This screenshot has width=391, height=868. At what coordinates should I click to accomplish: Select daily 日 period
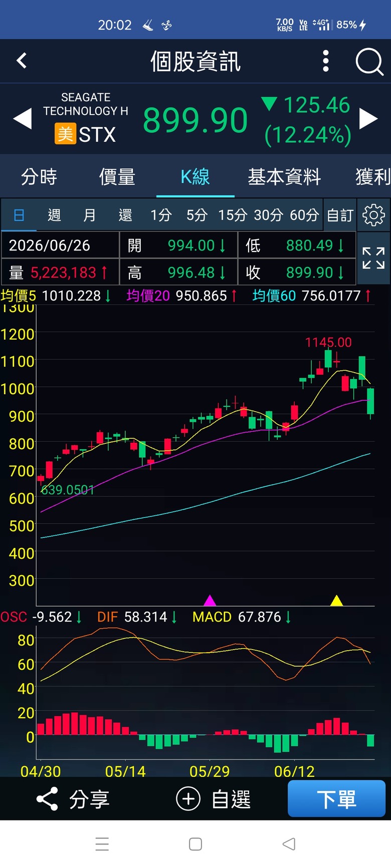19,215
